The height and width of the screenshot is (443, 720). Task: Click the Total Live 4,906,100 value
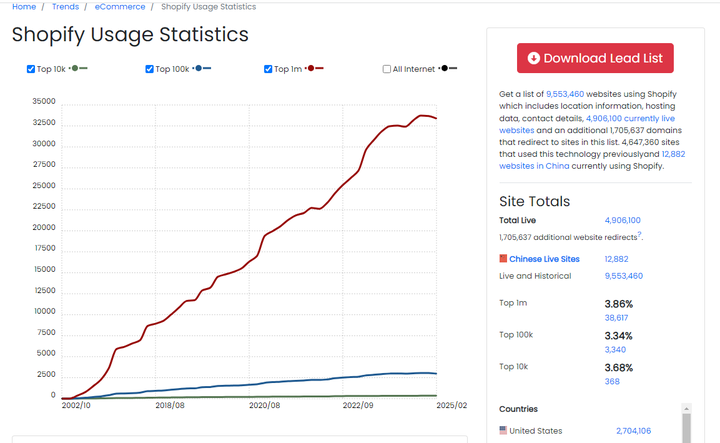click(x=622, y=220)
